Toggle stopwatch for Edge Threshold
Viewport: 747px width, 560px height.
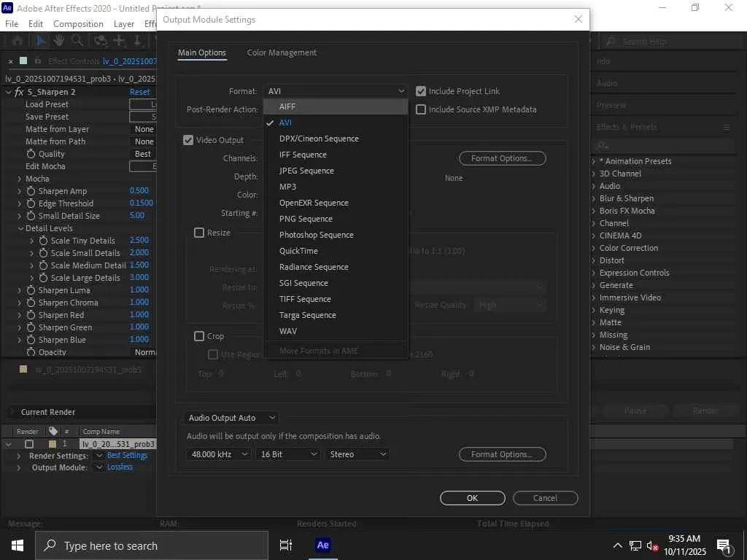pos(31,203)
